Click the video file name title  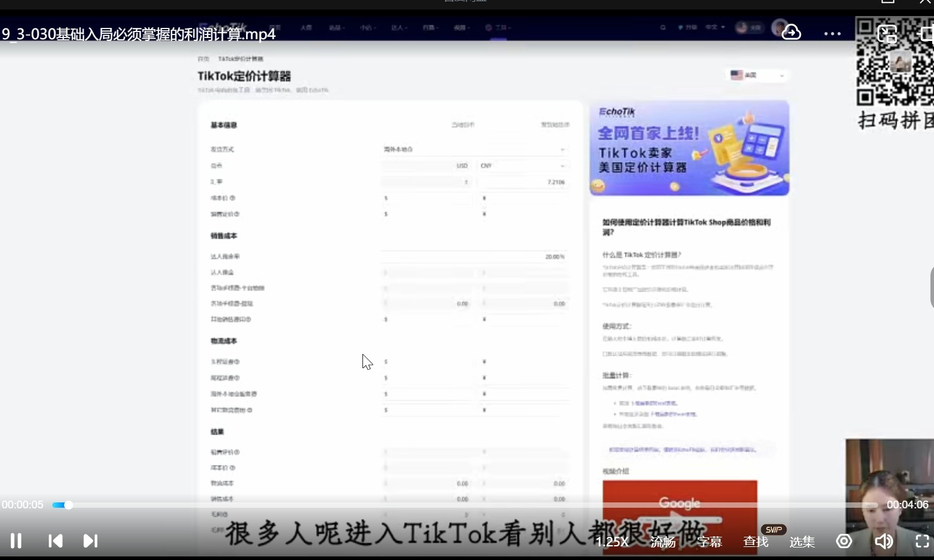[138, 34]
